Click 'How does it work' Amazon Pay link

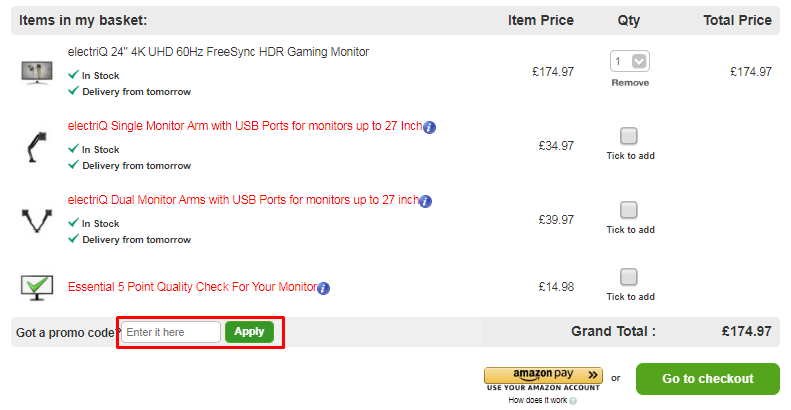pos(537,401)
